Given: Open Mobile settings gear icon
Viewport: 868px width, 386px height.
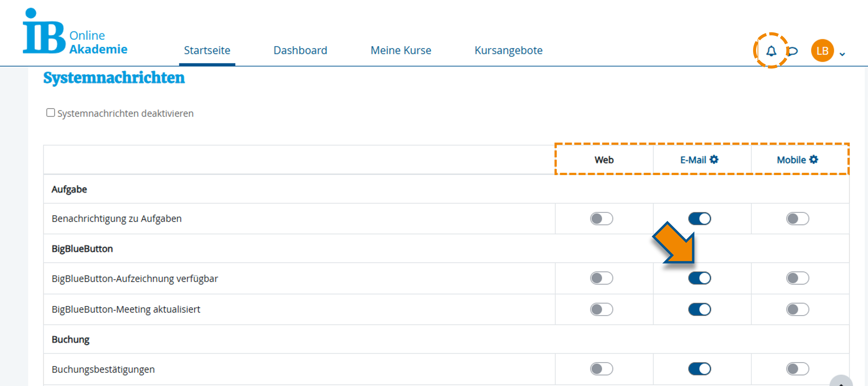Looking at the screenshot, I should pos(813,159).
